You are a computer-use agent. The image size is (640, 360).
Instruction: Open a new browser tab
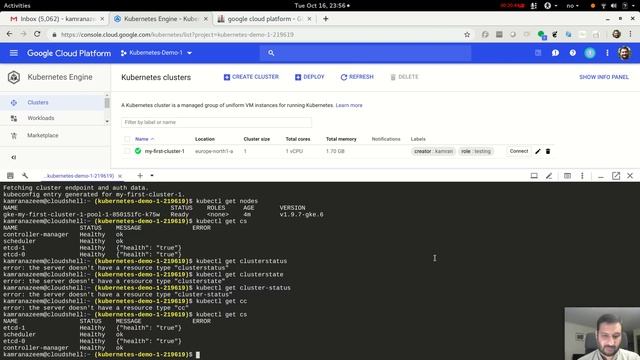pyautogui.click(x=325, y=19)
